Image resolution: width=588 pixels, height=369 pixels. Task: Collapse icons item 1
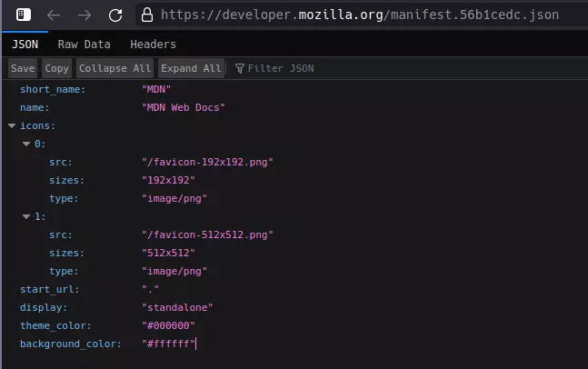click(26, 216)
